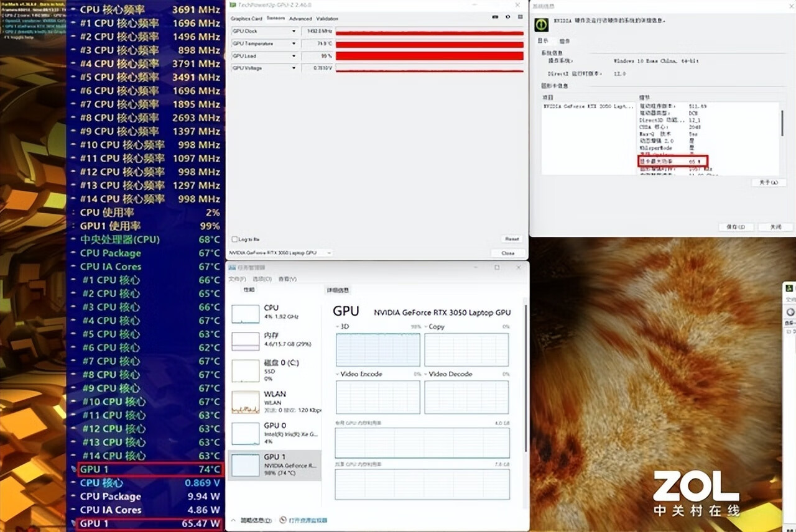
Task: Switch to 性能 tab in Task Manager
Action: click(x=249, y=290)
